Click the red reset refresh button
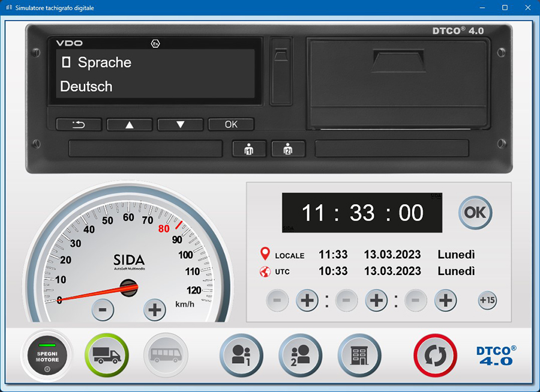The image size is (540, 392). click(435, 355)
